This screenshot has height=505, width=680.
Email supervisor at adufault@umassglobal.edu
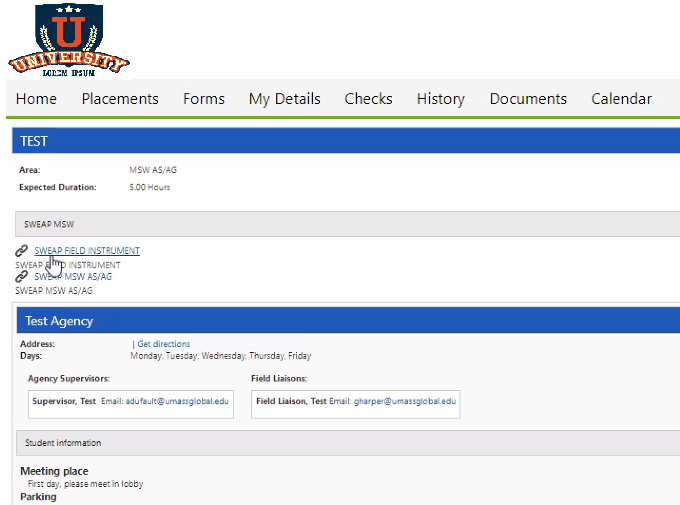pos(177,401)
